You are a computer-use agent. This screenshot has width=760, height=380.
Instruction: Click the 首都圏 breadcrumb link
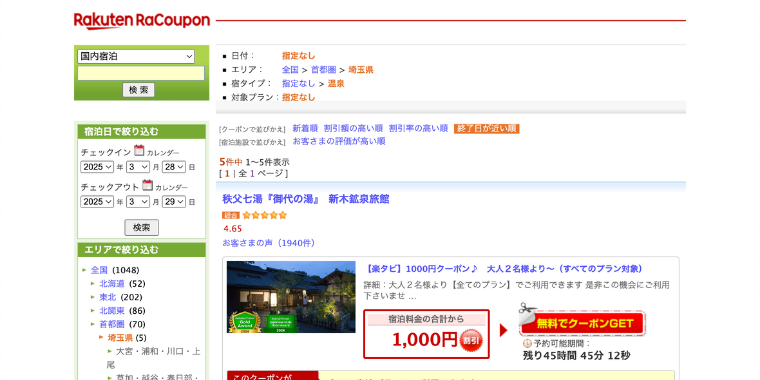[323, 70]
